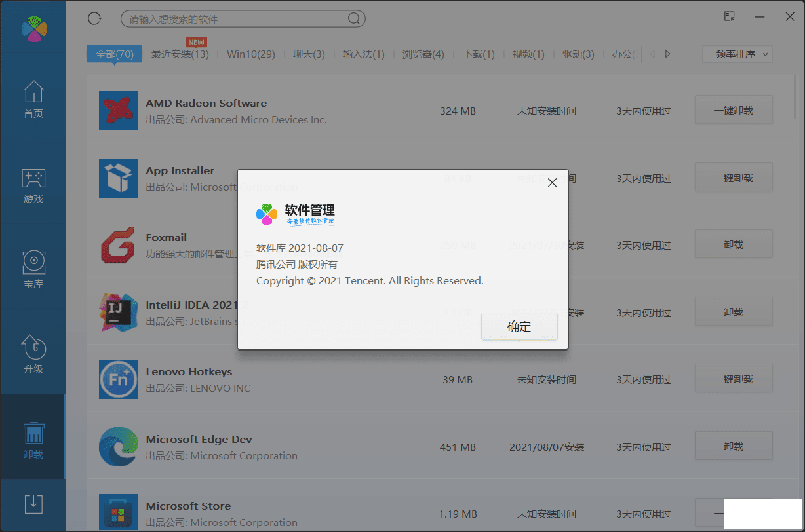This screenshot has width=805, height=532.
Task: Click the 1.19 MB size value
Action: point(458,514)
